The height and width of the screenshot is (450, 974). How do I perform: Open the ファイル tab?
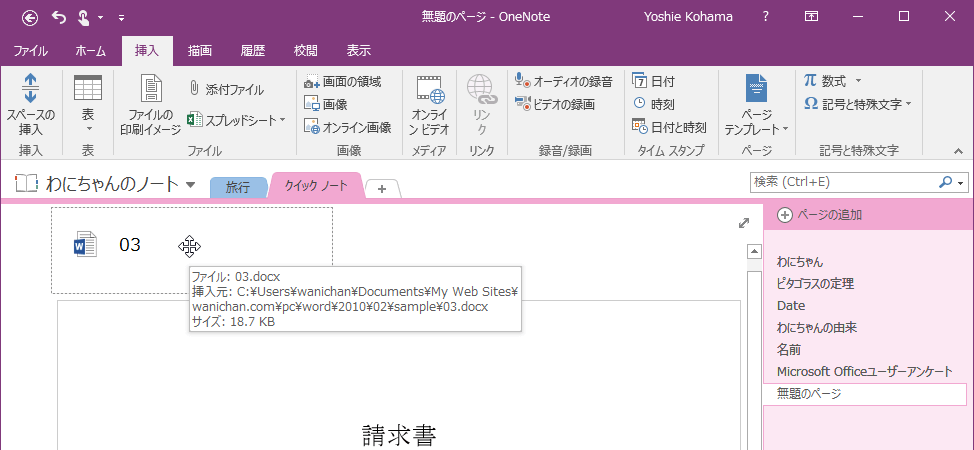[30, 51]
